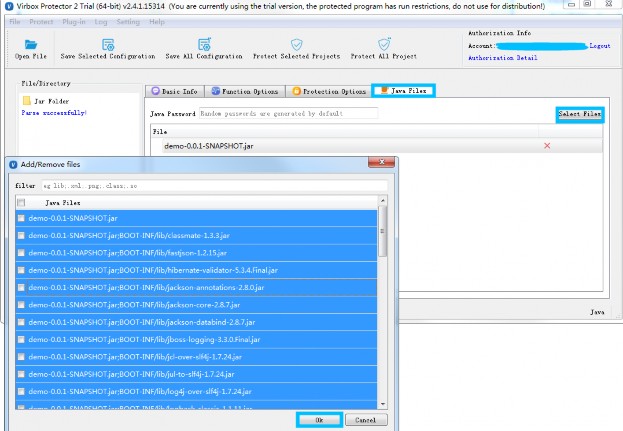Switch to the Protection Options tab
Viewport: 623px width, 431px height.
329,91
